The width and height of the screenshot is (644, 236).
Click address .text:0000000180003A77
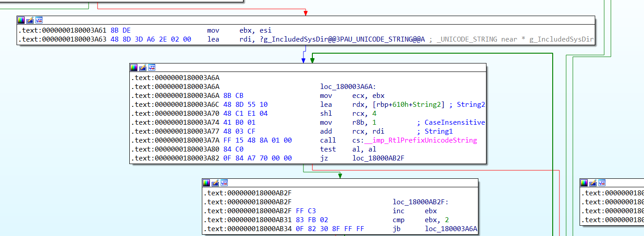tap(175, 131)
